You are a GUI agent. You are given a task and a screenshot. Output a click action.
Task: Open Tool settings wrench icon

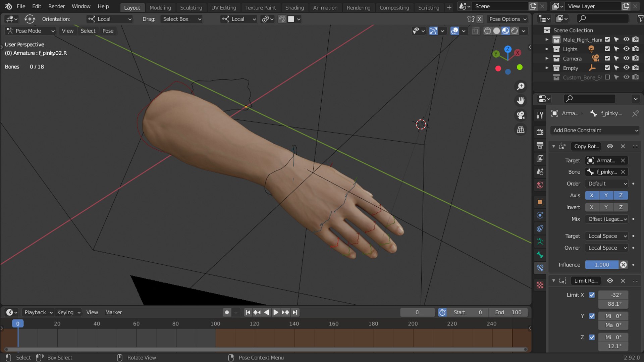[x=540, y=115]
